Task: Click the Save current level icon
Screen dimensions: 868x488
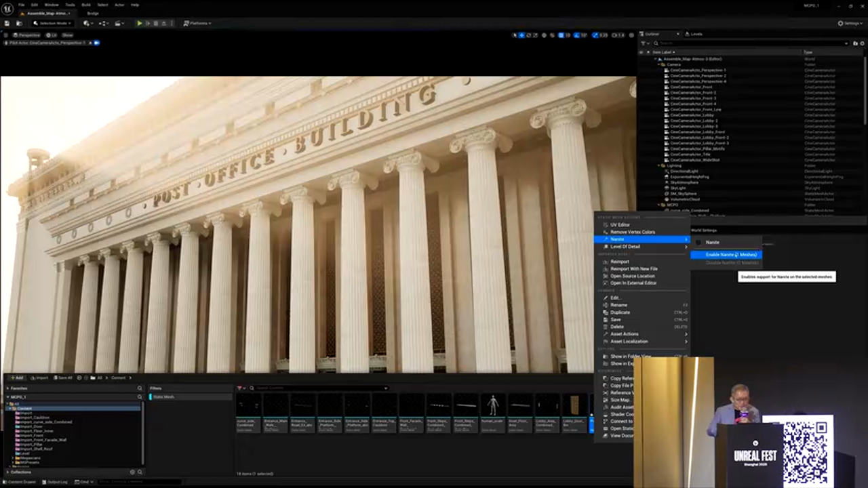Action: tap(8, 23)
